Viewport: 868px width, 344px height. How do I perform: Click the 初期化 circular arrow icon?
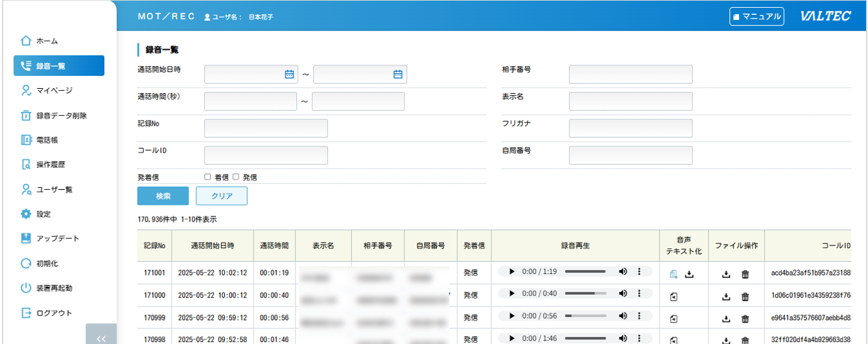pyautogui.click(x=26, y=264)
